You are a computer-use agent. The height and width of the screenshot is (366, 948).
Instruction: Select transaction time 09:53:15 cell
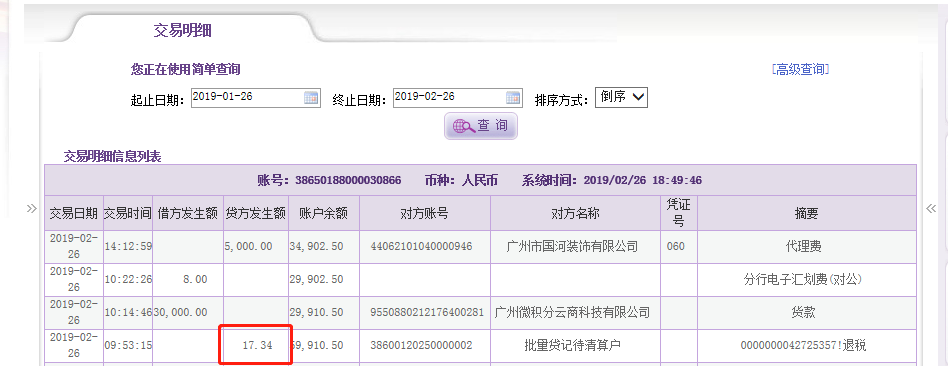tap(128, 345)
